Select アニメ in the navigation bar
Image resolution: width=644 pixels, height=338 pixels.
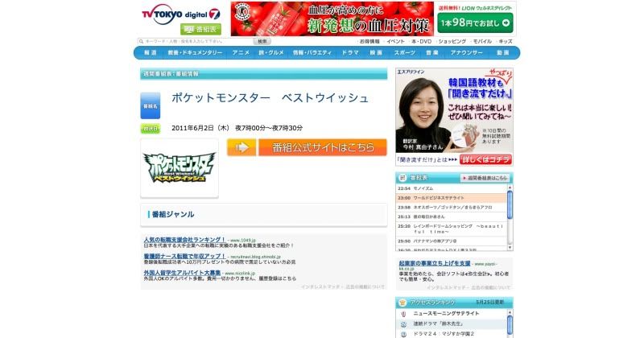point(241,52)
